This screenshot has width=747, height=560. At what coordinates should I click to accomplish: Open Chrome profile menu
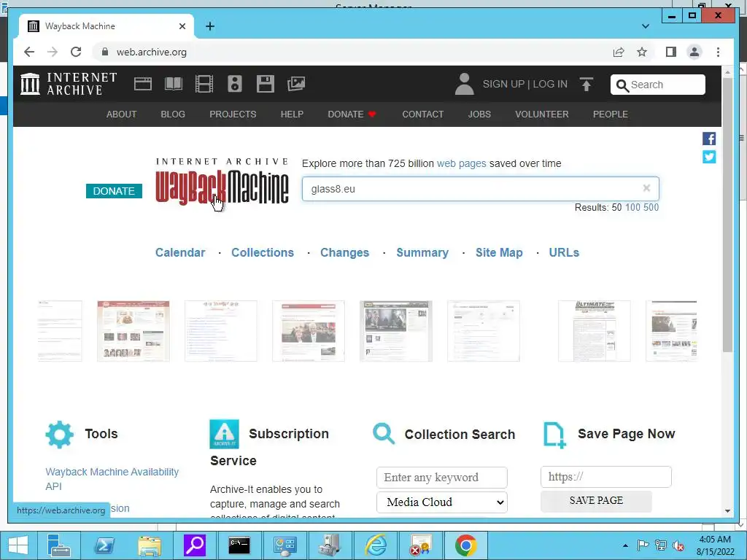pos(694,52)
